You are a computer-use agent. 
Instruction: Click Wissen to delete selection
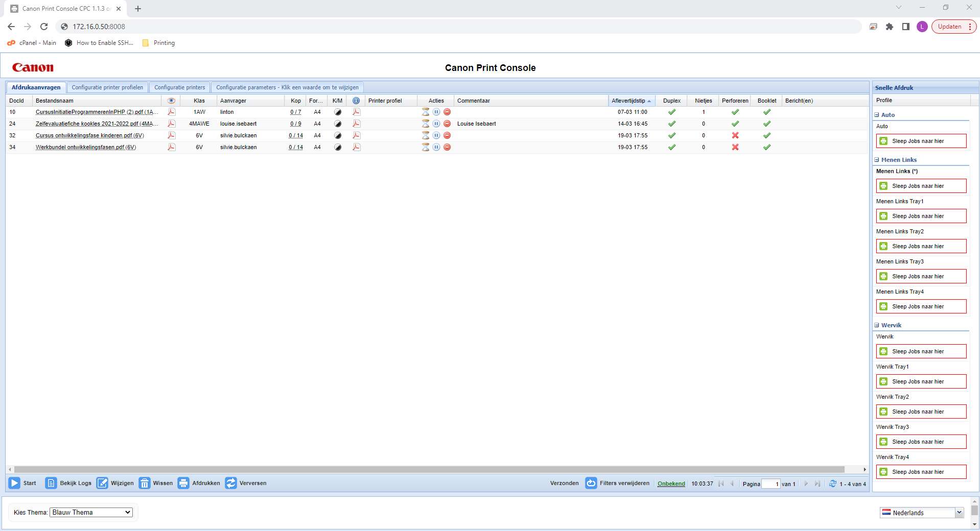coord(156,483)
